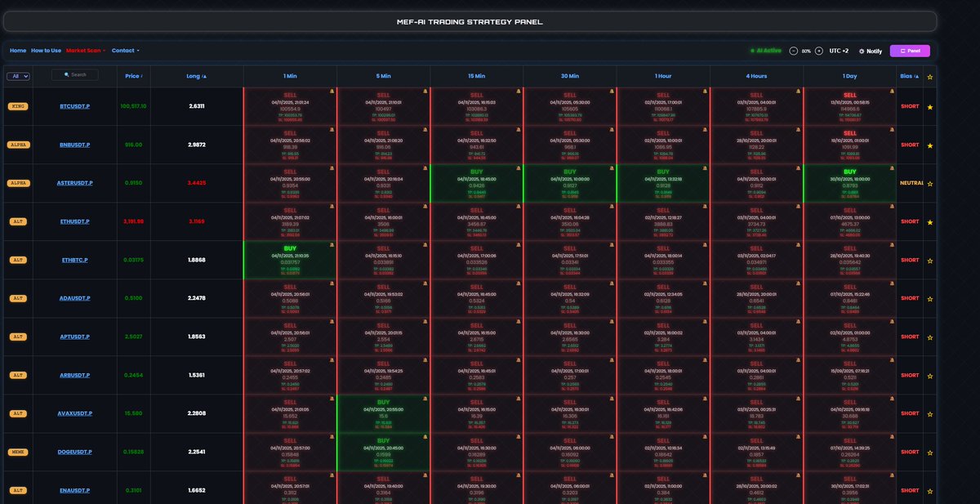Expand the Contact menu

tap(126, 51)
